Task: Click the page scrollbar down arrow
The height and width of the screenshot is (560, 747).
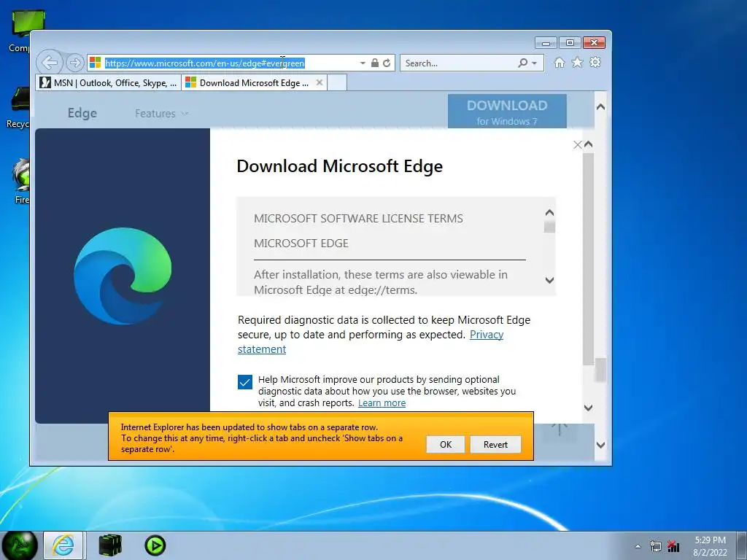Action: [x=601, y=446]
